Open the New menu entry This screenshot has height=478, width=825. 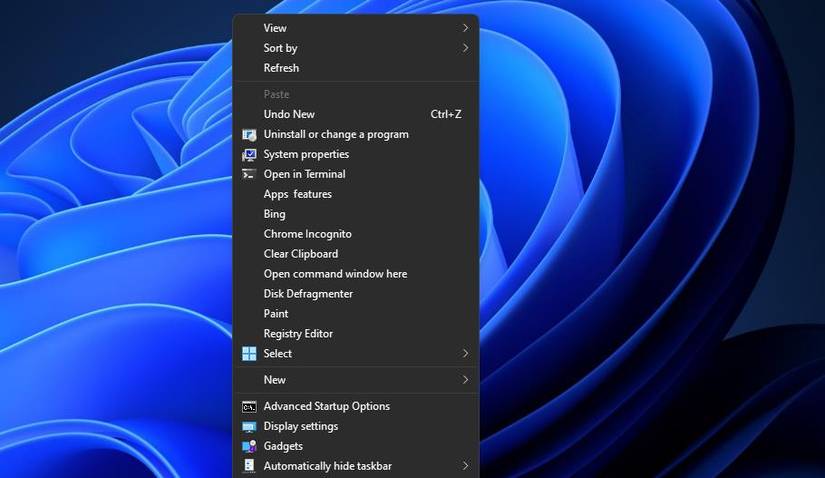tap(356, 380)
